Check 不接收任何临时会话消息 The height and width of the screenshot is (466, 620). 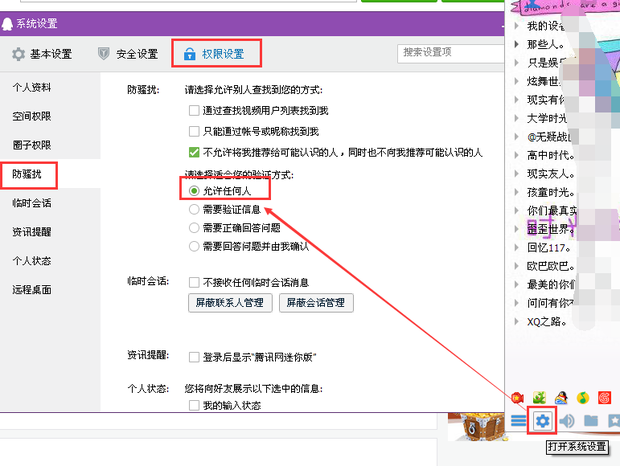pyautogui.click(x=194, y=282)
